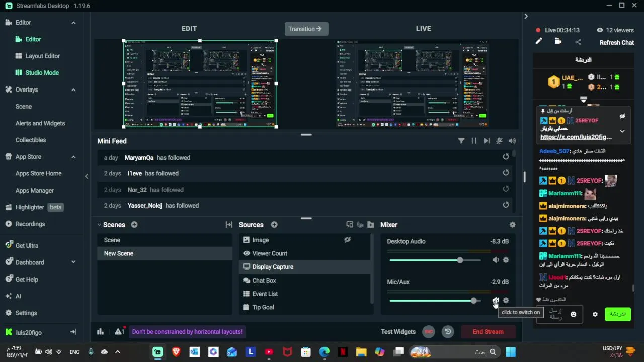The image size is (644, 362).
Task: Open the chat emoji picker
Action: [573, 314]
